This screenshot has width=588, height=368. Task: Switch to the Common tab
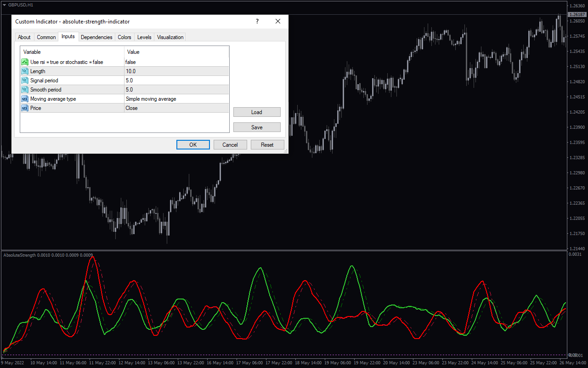46,37
